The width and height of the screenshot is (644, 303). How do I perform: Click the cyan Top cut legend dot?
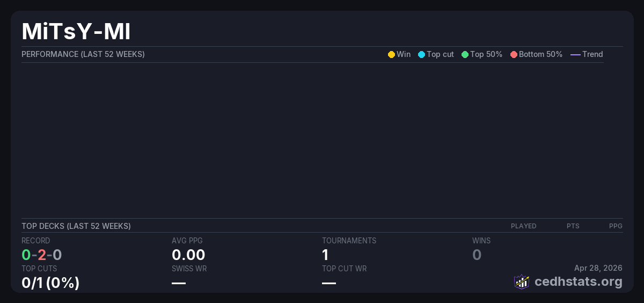421,54
